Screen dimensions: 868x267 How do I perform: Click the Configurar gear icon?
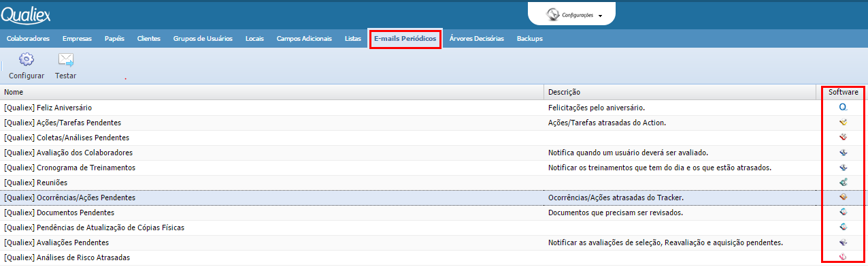tap(27, 59)
